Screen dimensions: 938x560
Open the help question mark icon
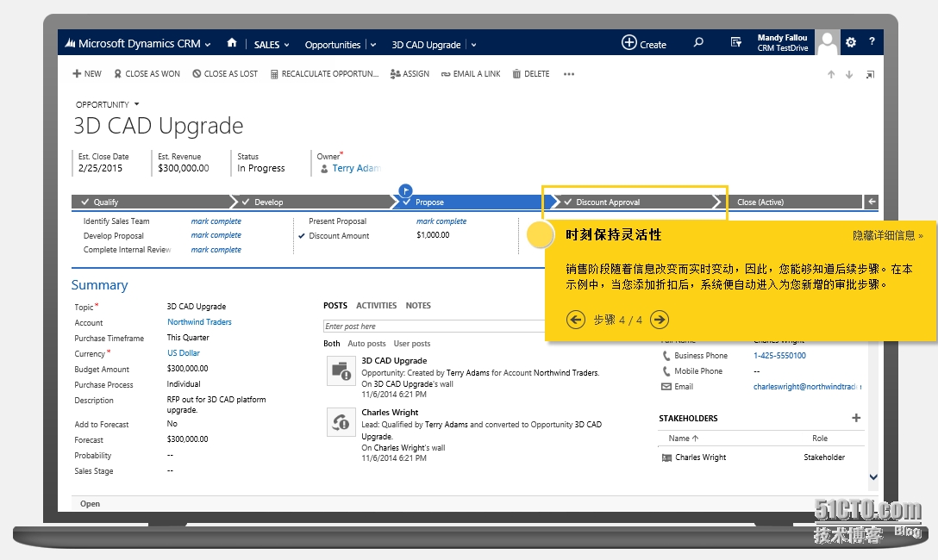tap(872, 42)
